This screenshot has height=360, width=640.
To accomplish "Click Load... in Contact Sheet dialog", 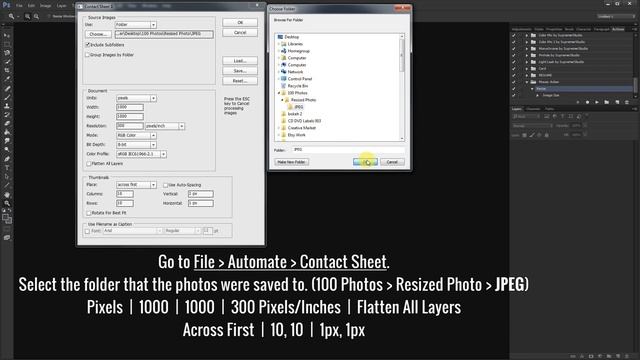I will [240, 61].
